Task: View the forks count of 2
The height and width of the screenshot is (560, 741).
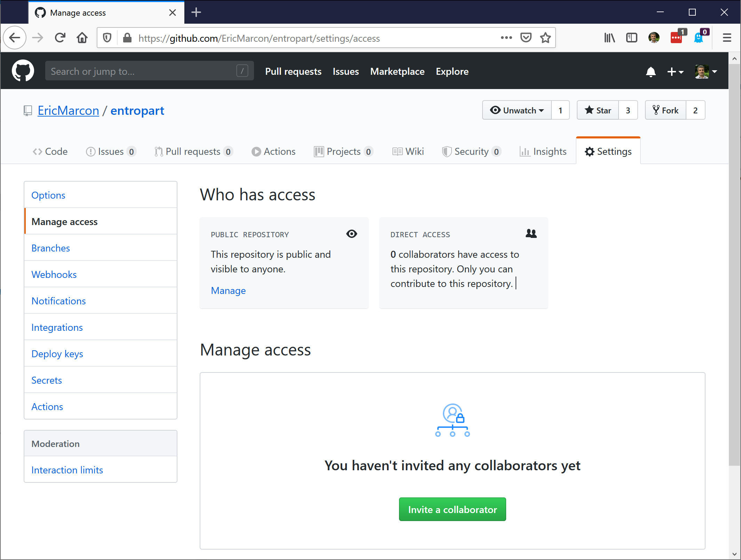Action: coord(695,110)
